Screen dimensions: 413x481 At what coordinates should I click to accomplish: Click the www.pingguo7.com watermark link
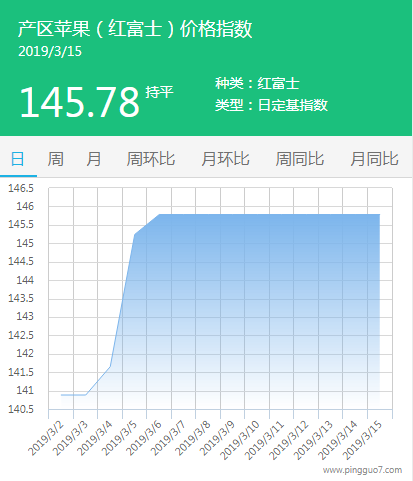point(362,470)
